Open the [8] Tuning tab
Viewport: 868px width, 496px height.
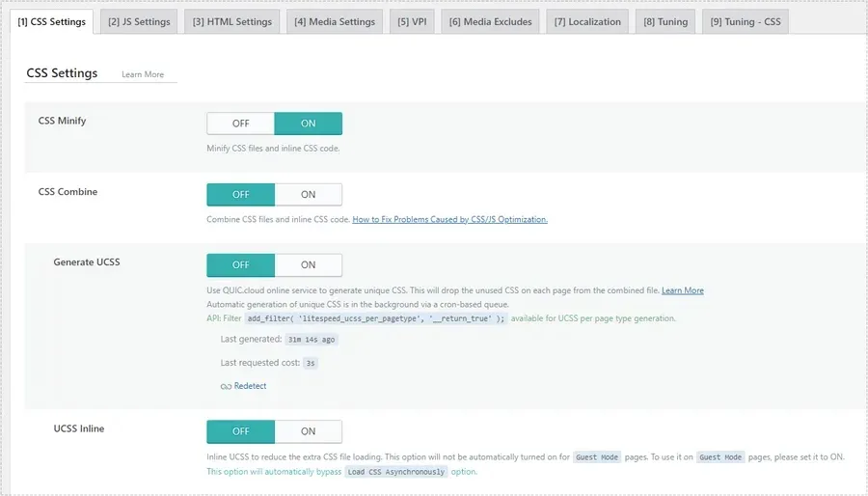pyautogui.click(x=665, y=21)
